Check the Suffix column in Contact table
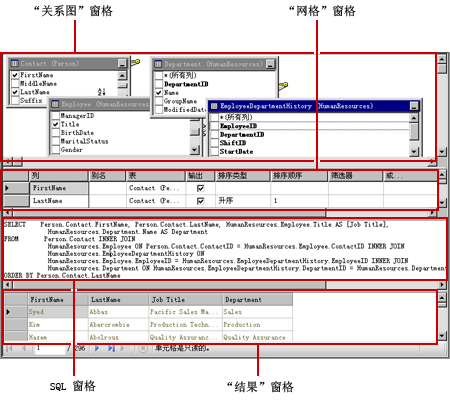Screen dimensions: 450x402 click(15, 100)
